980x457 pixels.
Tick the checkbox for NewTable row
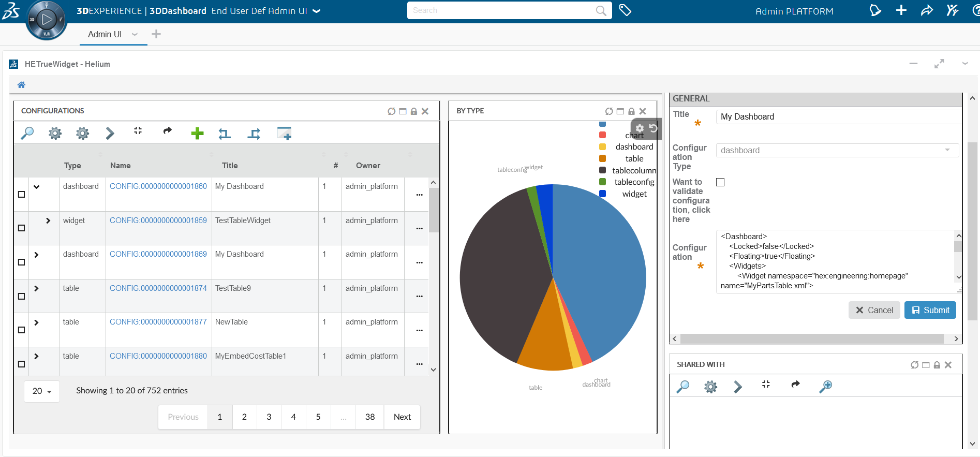point(21,330)
